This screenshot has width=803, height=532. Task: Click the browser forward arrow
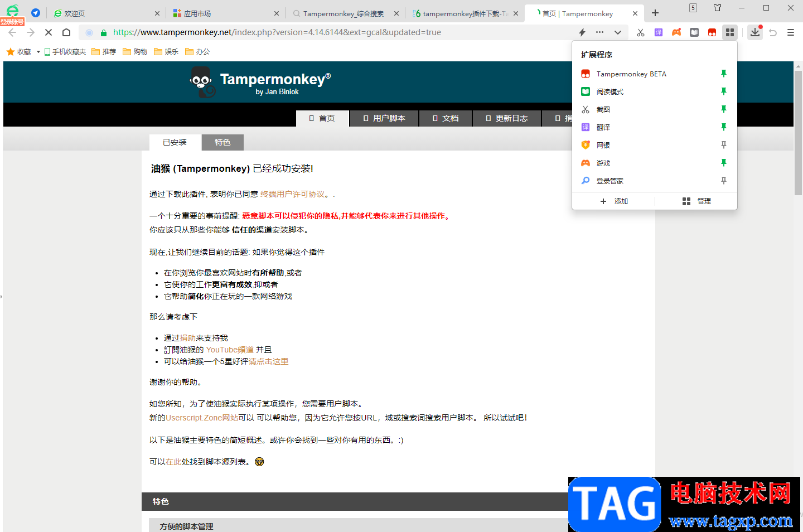(x=31, y=32)
